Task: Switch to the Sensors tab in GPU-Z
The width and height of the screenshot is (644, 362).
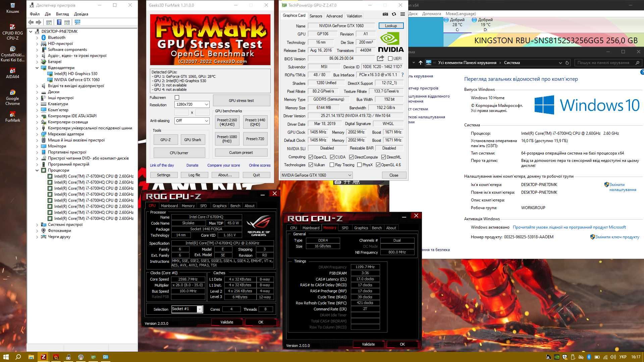Action: (x=316, y=16)
